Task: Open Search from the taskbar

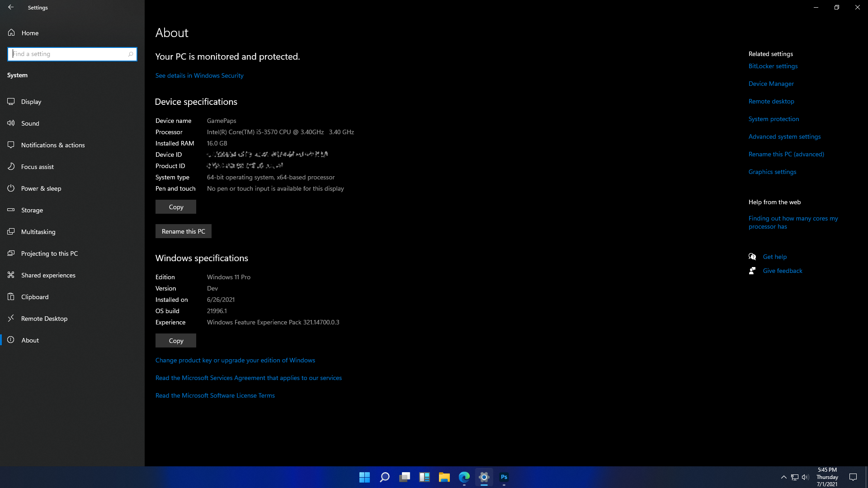Action: pyautogui.click(x=384, y=477)
